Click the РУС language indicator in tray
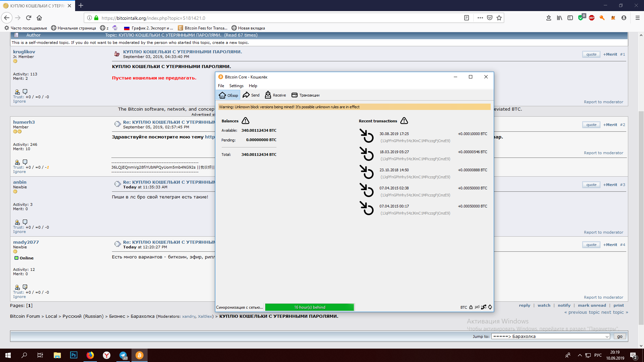This screenshot has height=362, width=644. (x=598, y=355)
